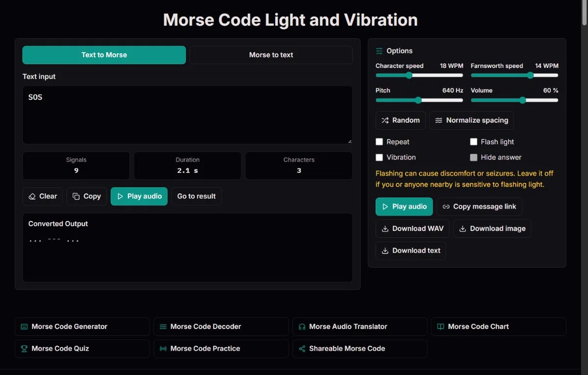
Task: Click the radio signal icon beside Morse Code Practice
Action: (163, 349)
